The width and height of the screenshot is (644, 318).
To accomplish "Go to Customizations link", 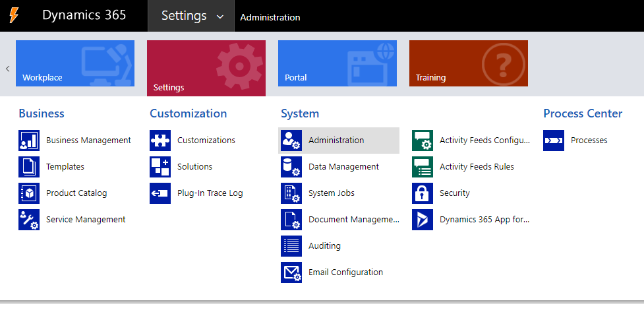I will click(206, 140).
